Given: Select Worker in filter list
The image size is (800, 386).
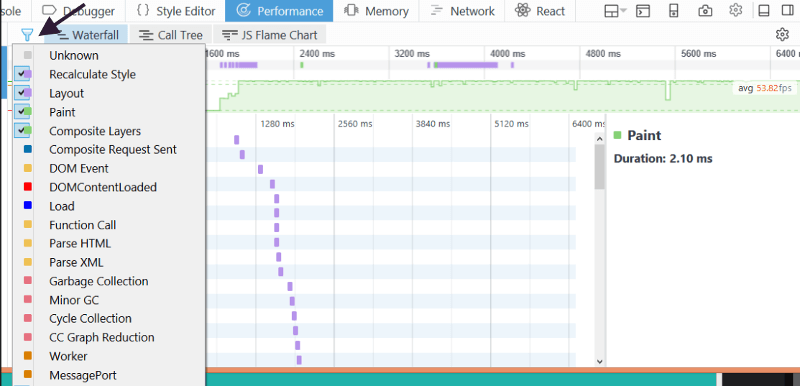Looking at the screenshot, I should click(x=109, y=356).
